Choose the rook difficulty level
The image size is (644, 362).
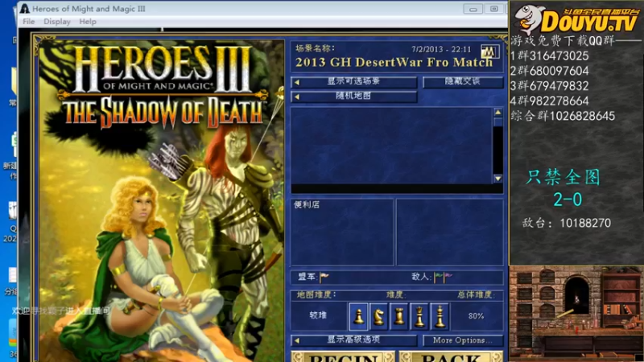pyautogui.click(x=398, y=316)
